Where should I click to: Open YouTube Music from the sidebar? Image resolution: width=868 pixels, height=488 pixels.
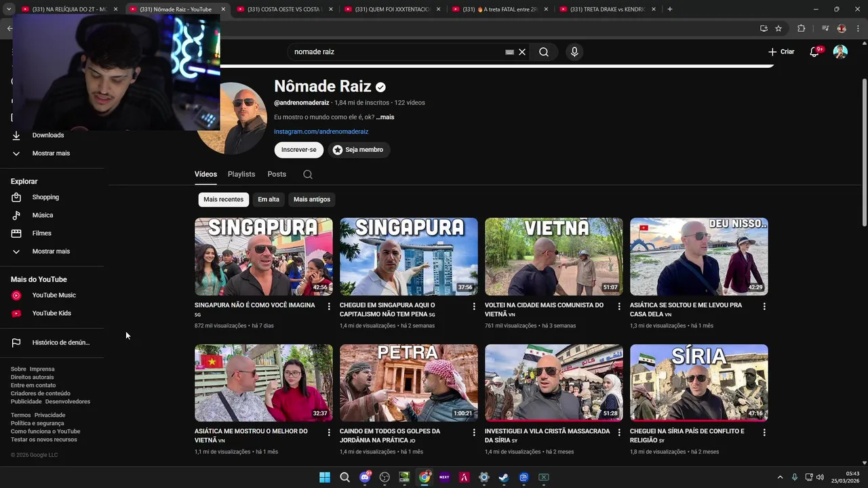click(x=53, y=295)
